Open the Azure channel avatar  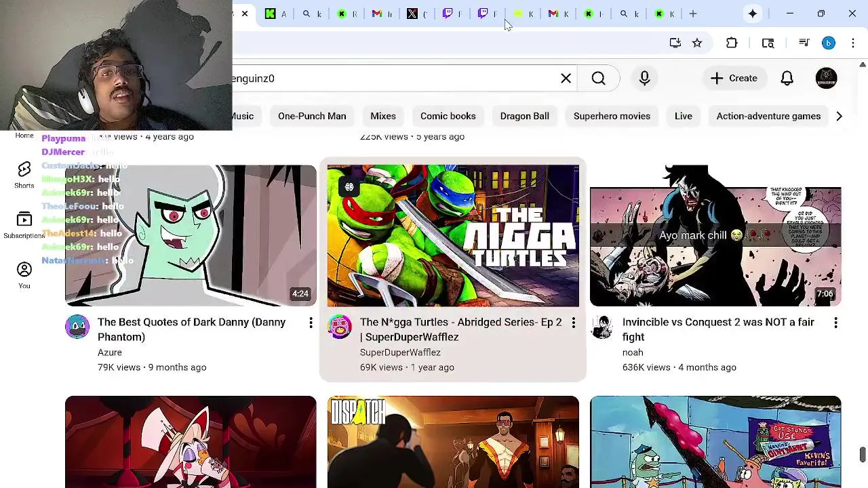pyautogui.click(x=77, y=327)
